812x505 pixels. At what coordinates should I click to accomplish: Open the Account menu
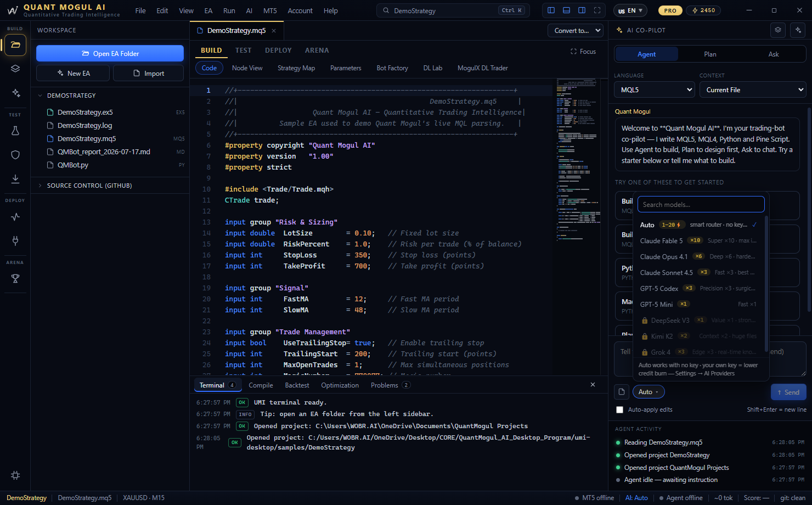300,10
